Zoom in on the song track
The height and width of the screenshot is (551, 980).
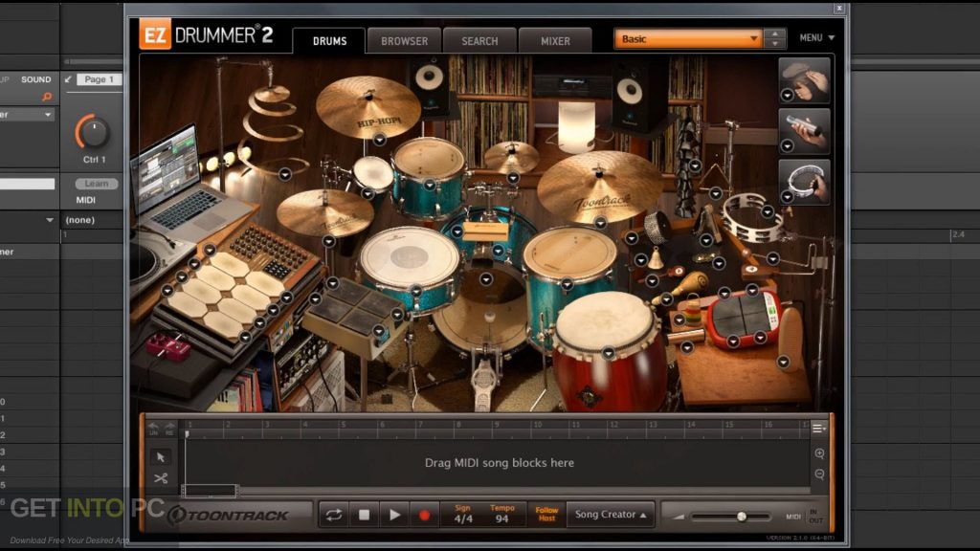tap(819, 453)
